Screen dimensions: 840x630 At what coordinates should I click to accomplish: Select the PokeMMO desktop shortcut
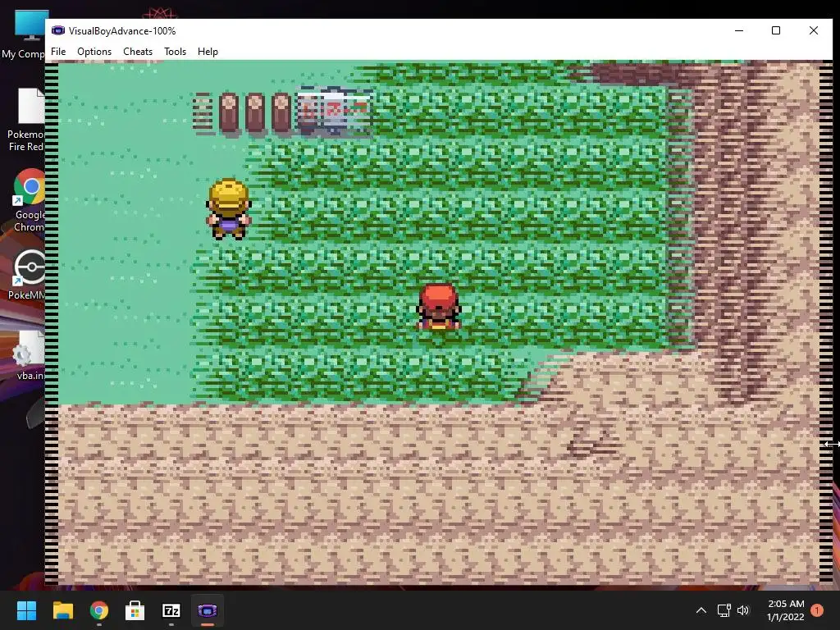click(28, 275)
